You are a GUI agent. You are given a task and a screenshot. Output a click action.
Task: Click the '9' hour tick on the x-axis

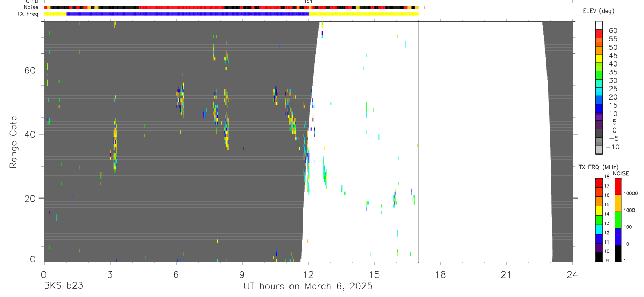pos(242,274)
